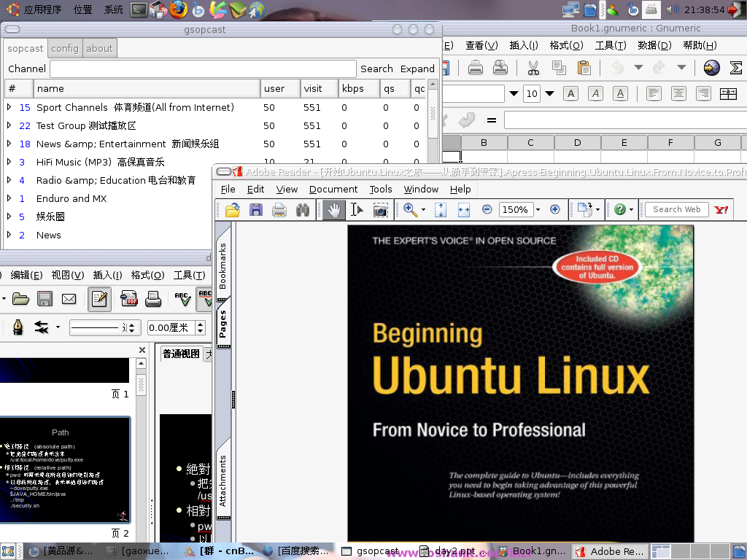747x560 pixels.
Task: Open the Document menu in Adobe Reader
Action: (333, 189)
